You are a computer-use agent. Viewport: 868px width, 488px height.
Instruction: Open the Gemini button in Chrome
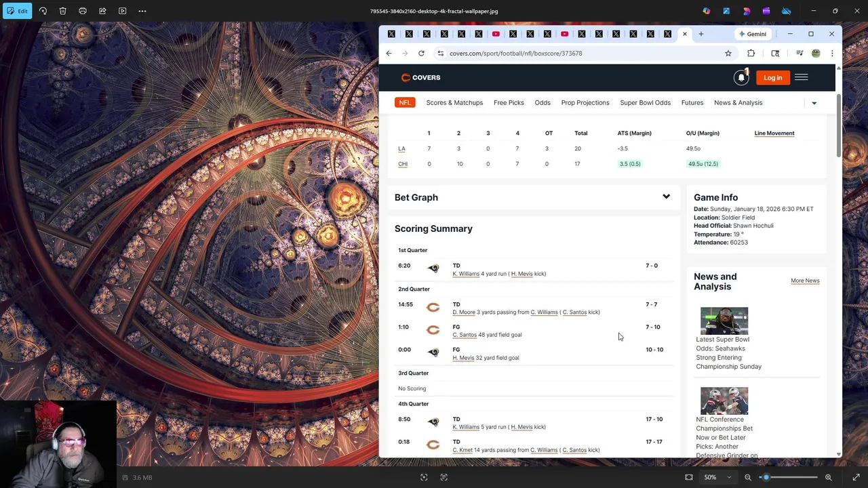(x=753, y=34)
